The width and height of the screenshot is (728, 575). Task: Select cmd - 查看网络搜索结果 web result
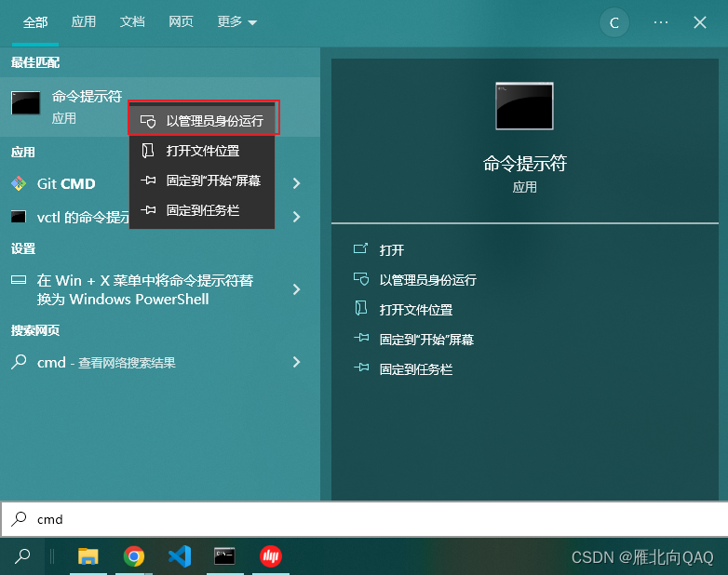[106, 363]
